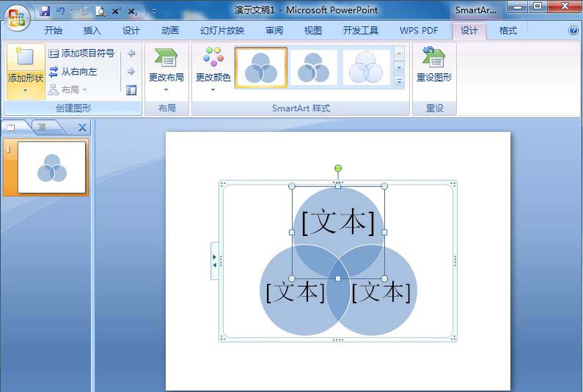This screenshot has height=392, width=583.
Task: Open PowerPoint help with the question mark icon
Action: [x=573, y=30]
